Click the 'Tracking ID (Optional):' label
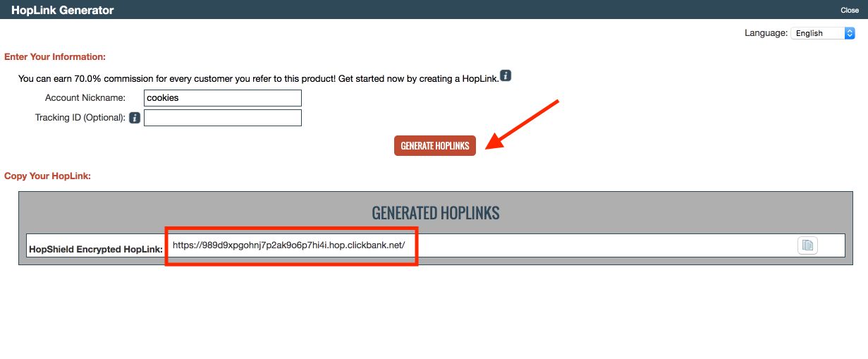868x359 pixels. [80, 118]
